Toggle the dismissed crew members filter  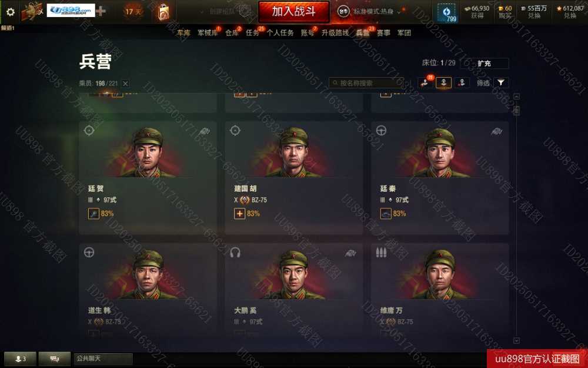(x=462, y=82)
